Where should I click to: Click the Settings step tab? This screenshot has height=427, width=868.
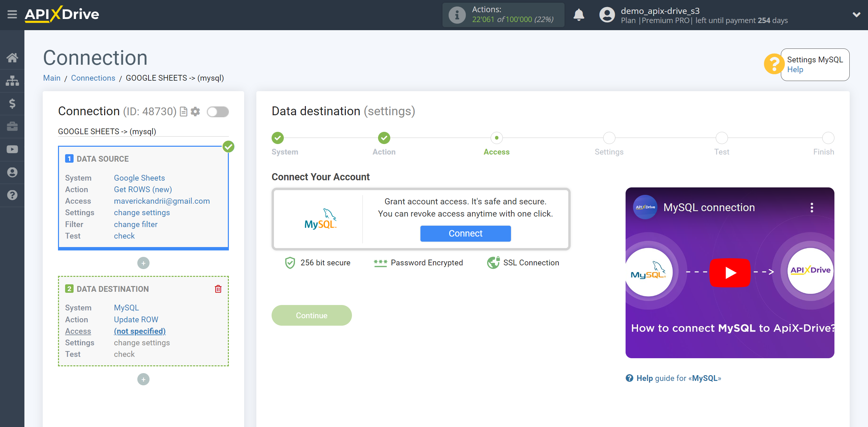608,141
